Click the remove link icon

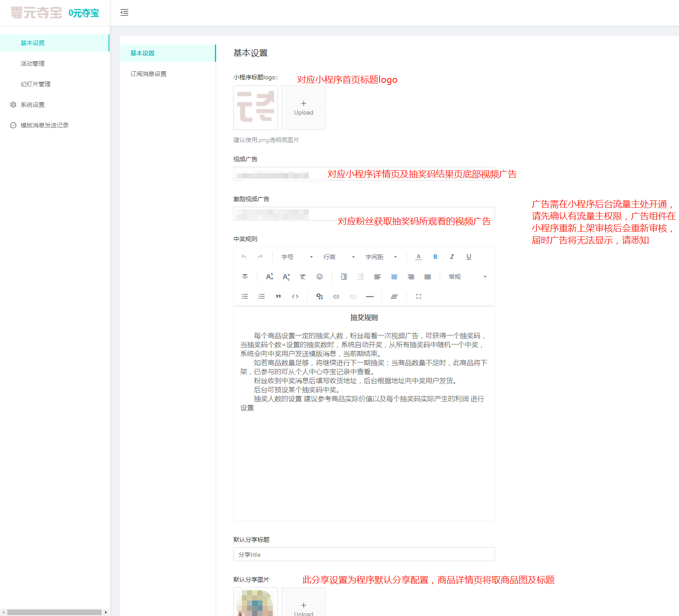point(353,296)
